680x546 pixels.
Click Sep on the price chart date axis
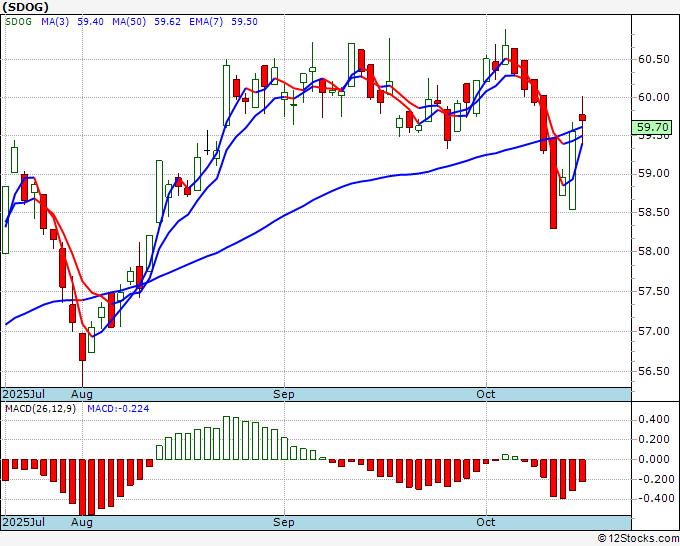click(x=284, y=394)
